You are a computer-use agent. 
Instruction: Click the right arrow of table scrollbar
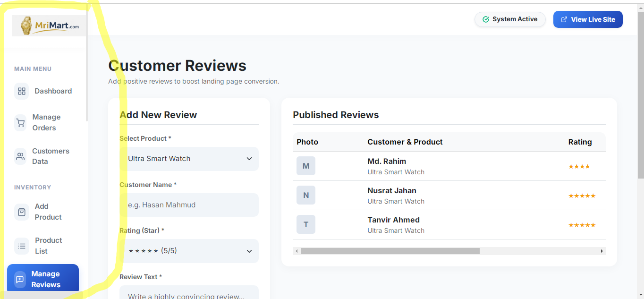[602, 251]
